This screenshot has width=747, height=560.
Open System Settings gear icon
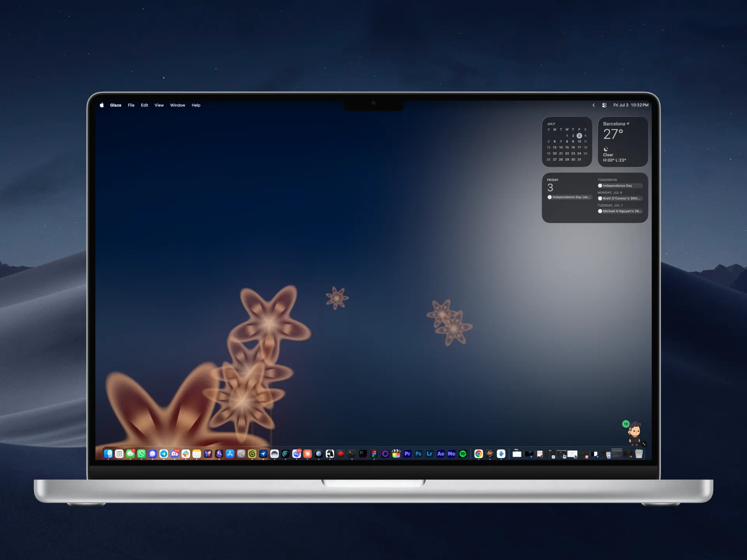241,454
